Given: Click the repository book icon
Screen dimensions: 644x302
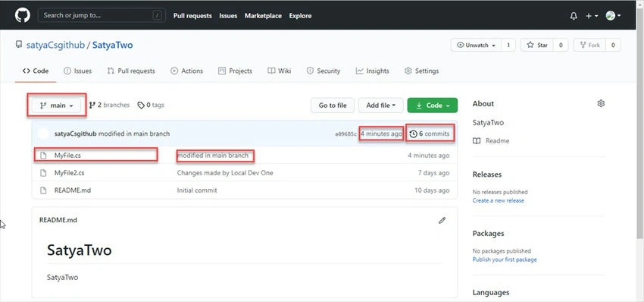Looking at the screenshot, I should [x=19, y=45].
